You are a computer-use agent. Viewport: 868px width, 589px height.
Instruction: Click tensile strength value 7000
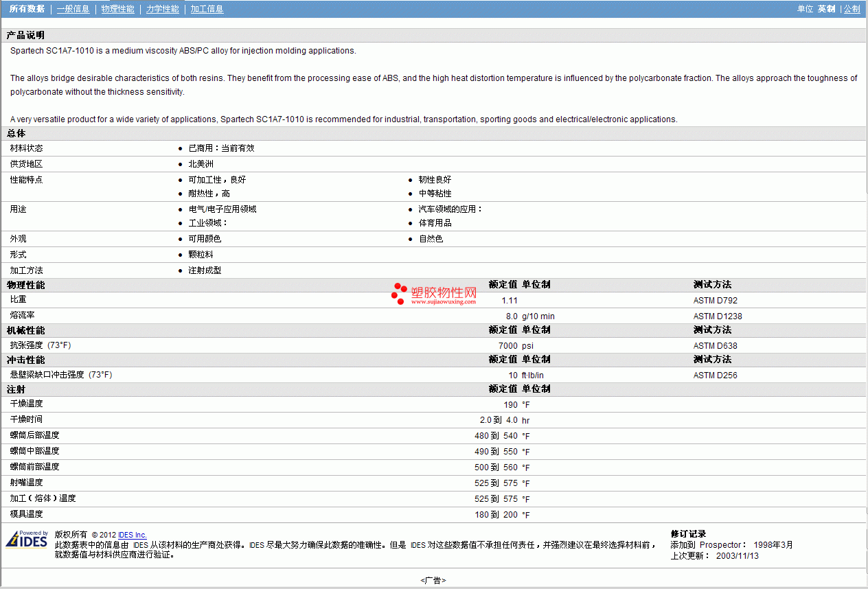click(508, 346)
